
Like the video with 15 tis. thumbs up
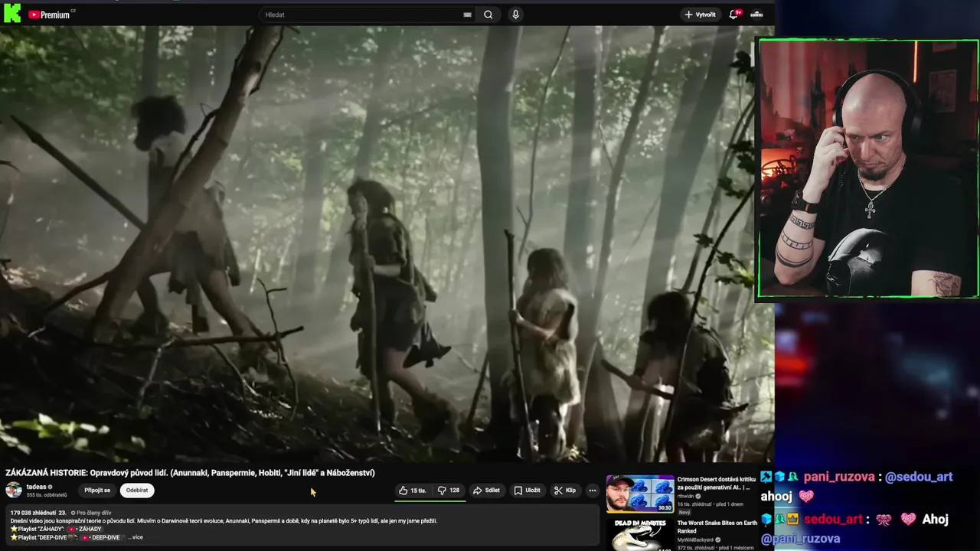(x=413, y=491)
